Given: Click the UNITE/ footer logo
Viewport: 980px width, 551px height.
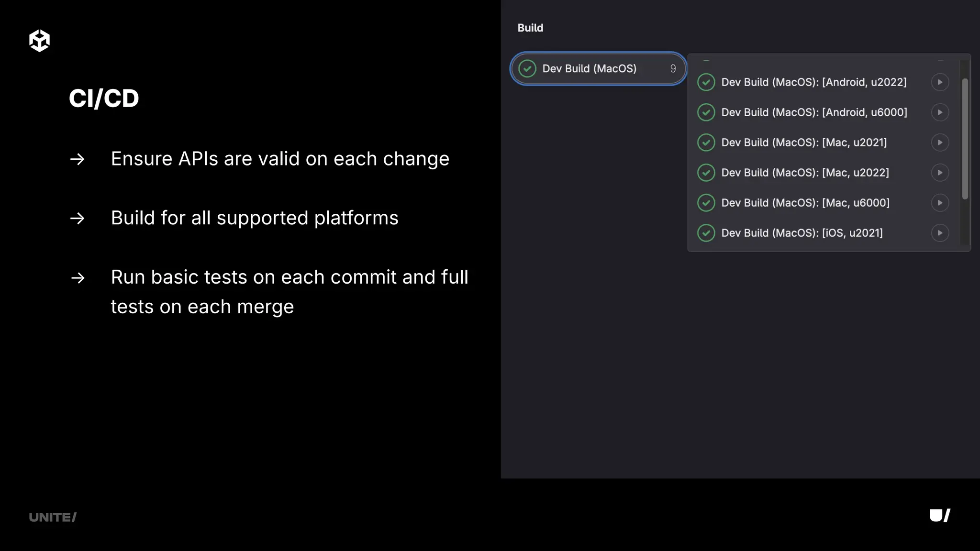Looking at the screenshot, I should [53, 517].
